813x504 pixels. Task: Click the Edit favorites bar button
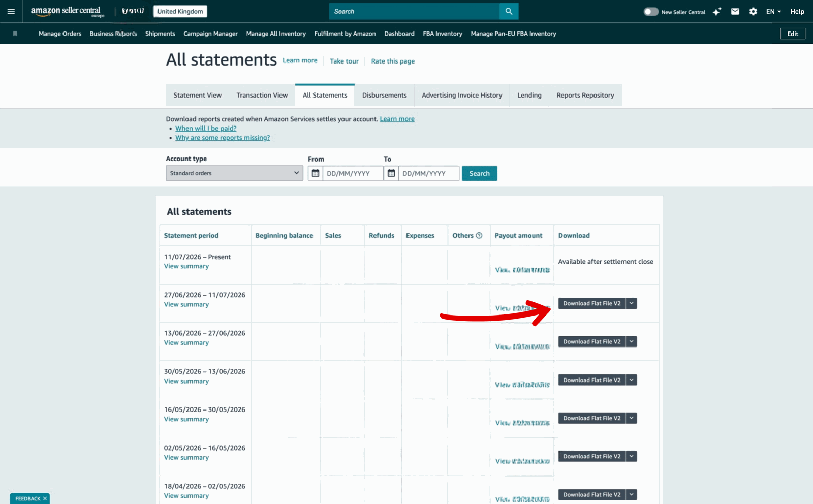(793, 34)
